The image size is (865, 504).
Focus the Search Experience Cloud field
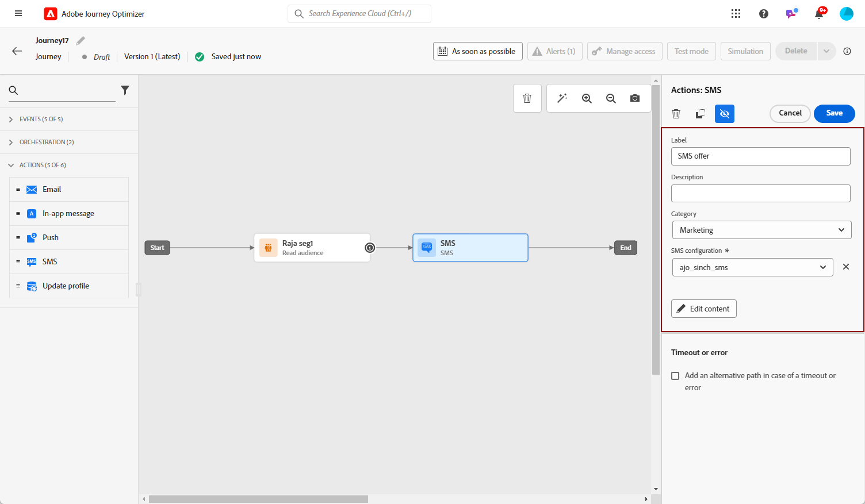359,14
